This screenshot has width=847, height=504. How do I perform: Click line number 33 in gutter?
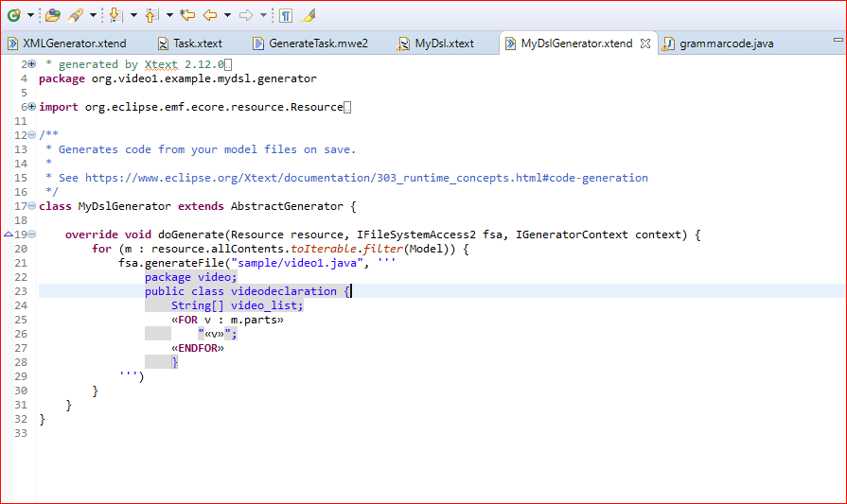[21, 433]
